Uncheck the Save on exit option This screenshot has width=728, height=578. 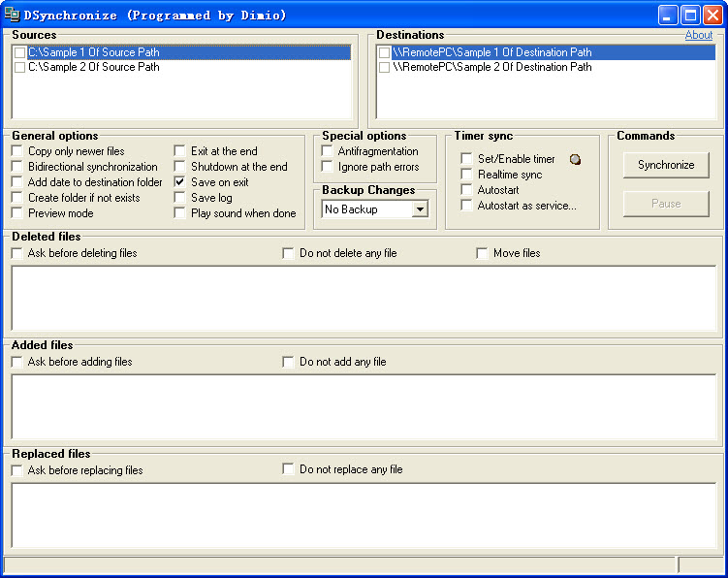[x=180, y=182]
